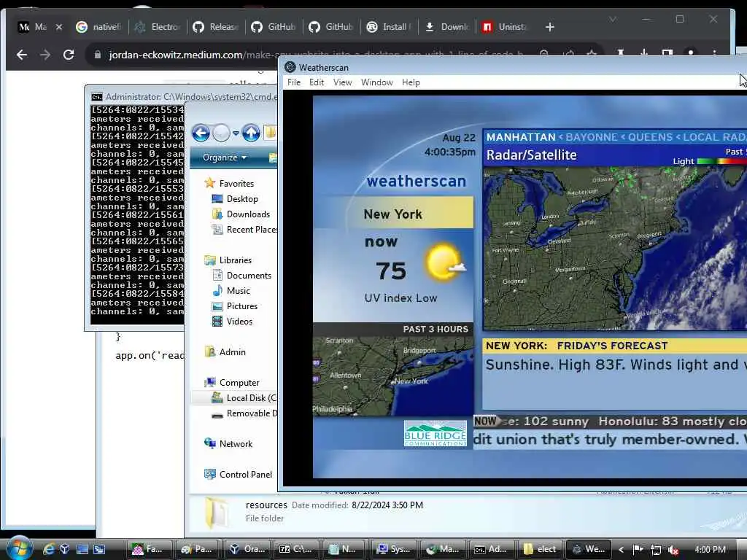Open the browser tab search chevron
Image resolution: width=747 pixels, height=560 pixels.
tap(613, 19)
